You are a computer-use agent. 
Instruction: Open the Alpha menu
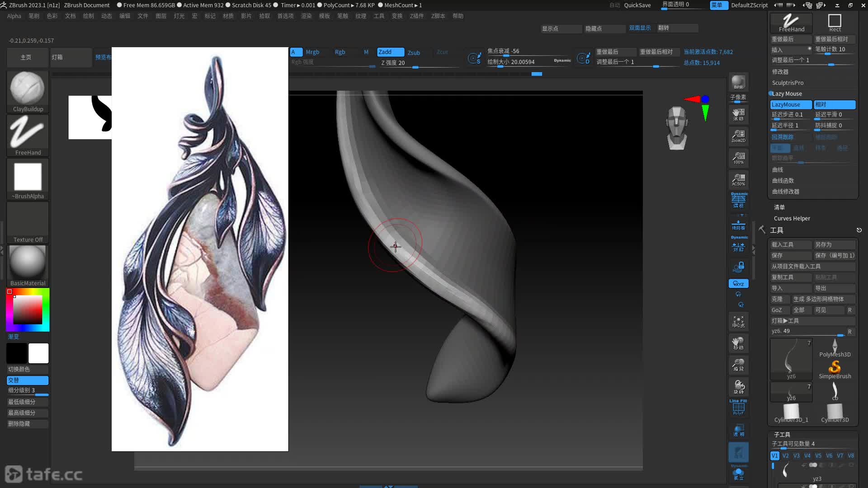click(x=14, y=16)
